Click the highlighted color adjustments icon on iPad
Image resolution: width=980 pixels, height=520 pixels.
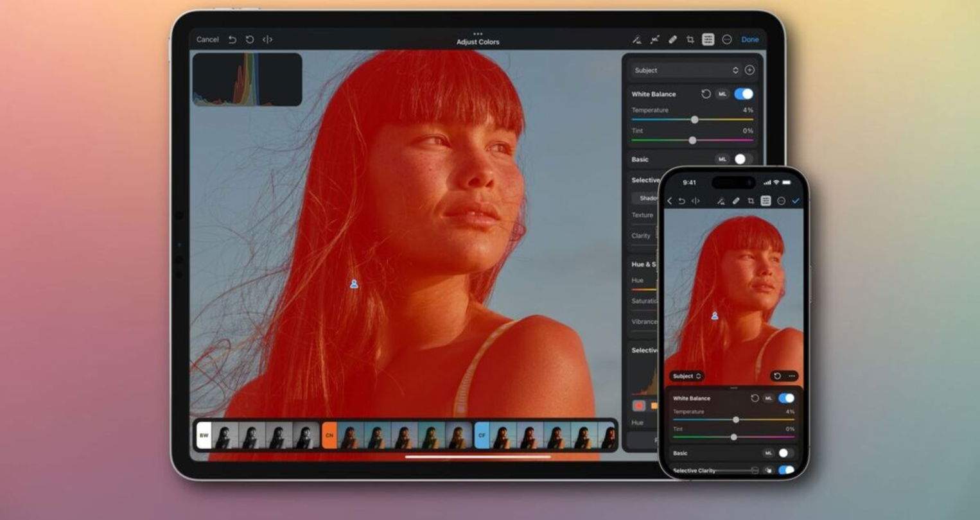tap(708, 40)
